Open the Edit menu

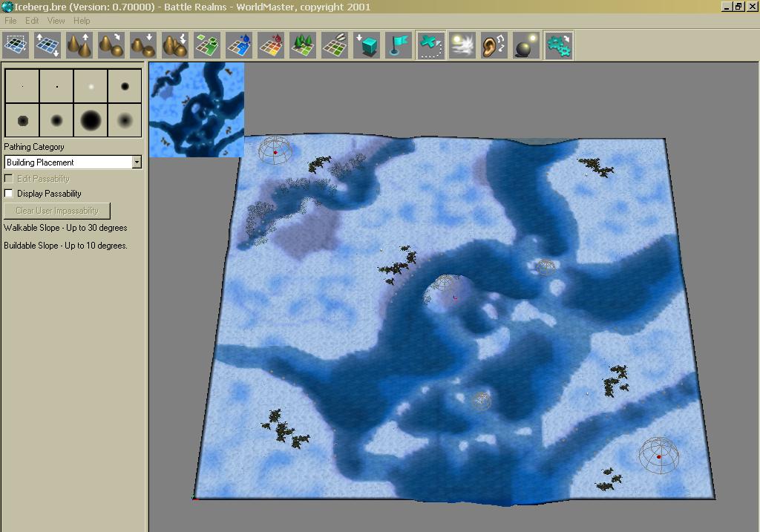coord(32,21)
